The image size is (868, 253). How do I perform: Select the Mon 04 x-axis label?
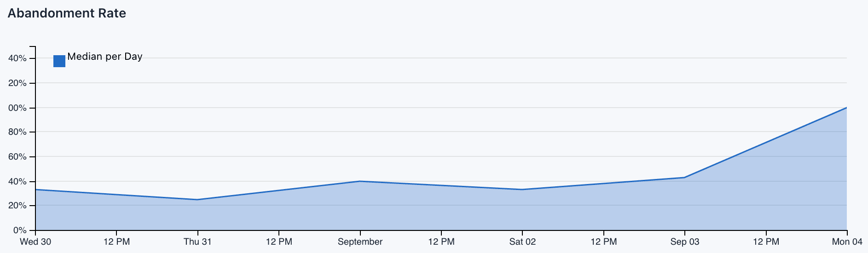tap(847, 242)
